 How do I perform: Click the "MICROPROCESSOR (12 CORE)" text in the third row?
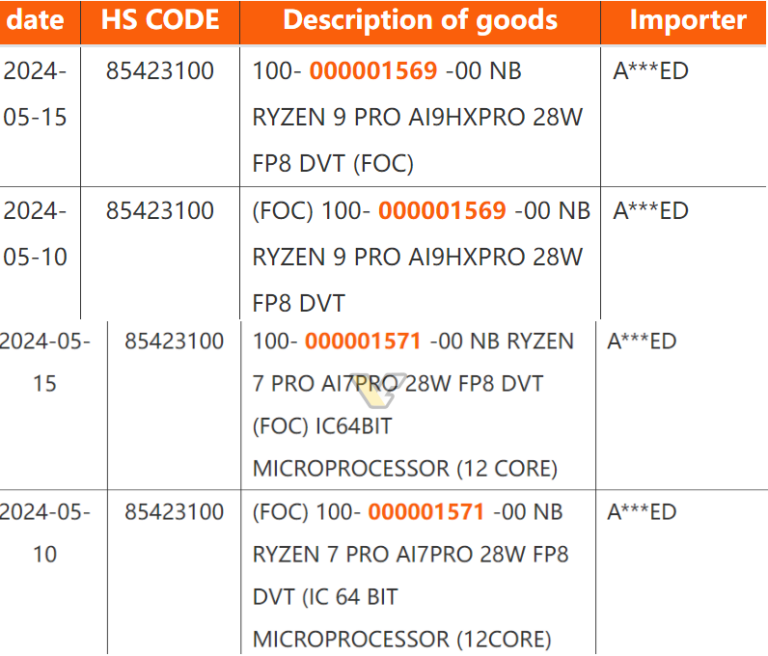tap(405, 468)
